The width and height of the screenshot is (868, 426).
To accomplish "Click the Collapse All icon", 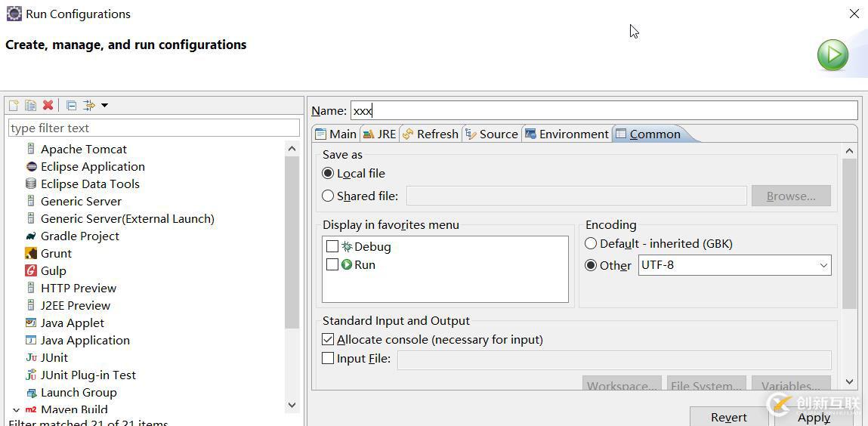I will (71, 105).
